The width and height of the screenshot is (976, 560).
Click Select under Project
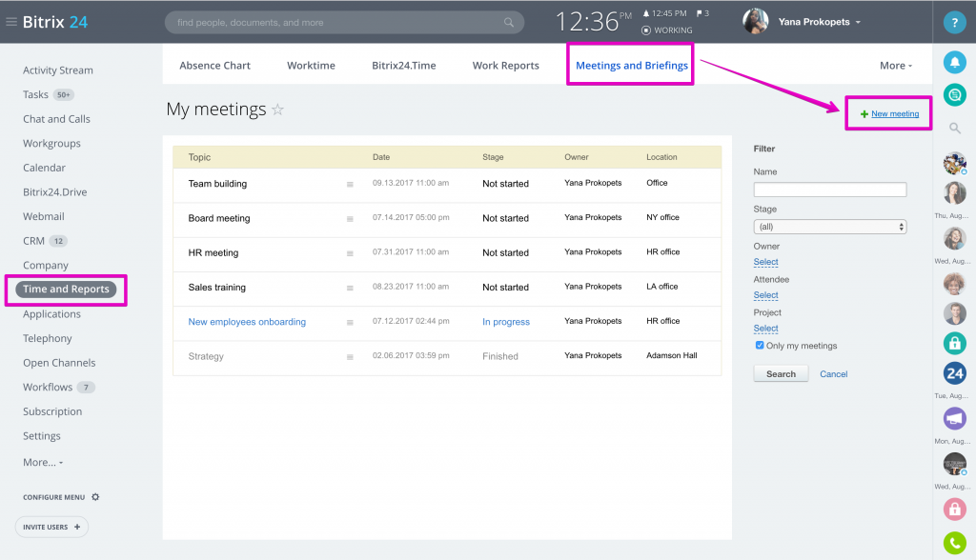(x=765, y=328)
